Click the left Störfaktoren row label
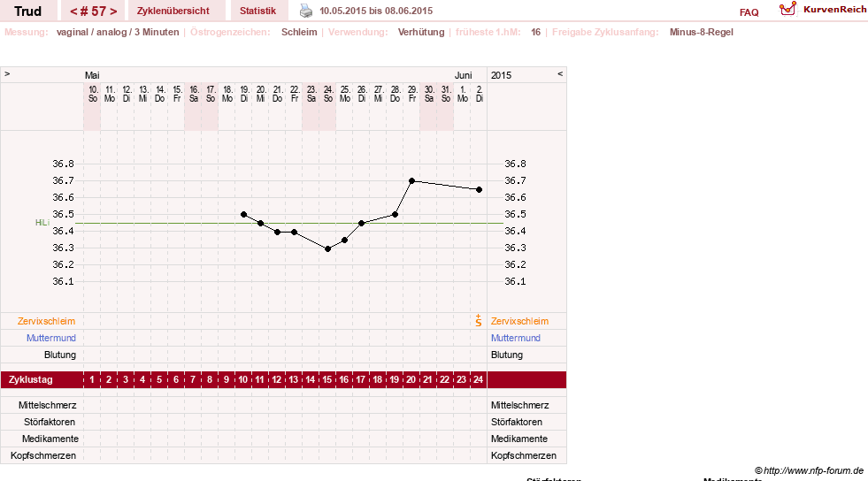 tap(50, 422)
